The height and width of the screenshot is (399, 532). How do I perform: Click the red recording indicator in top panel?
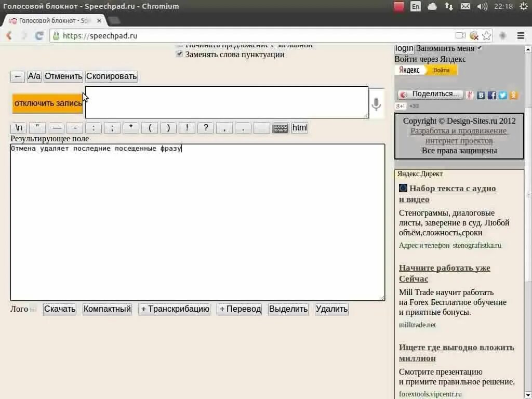(x=398, y=6)
